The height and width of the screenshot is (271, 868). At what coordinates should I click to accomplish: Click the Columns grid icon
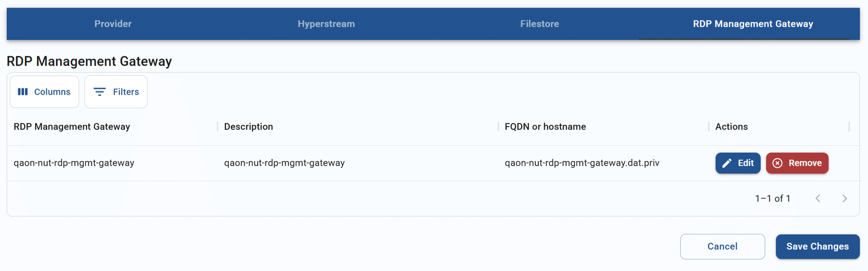click(x=23, y=92)
